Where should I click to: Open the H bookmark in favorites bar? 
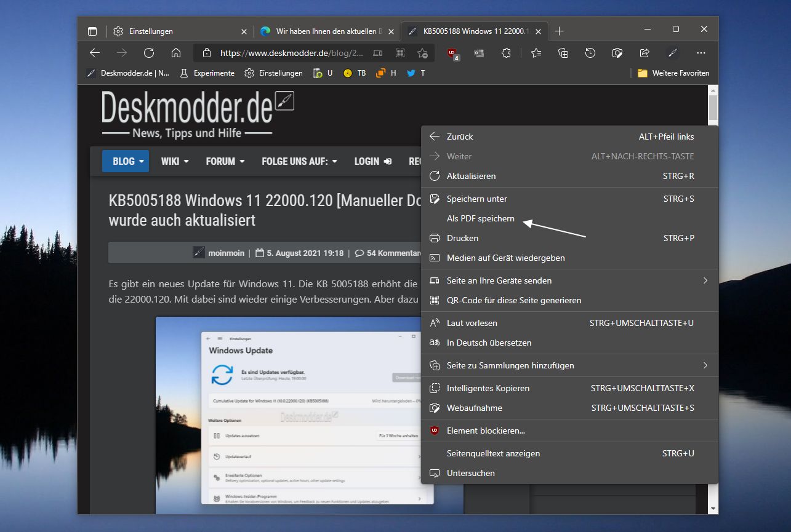[x=386, y=73]
